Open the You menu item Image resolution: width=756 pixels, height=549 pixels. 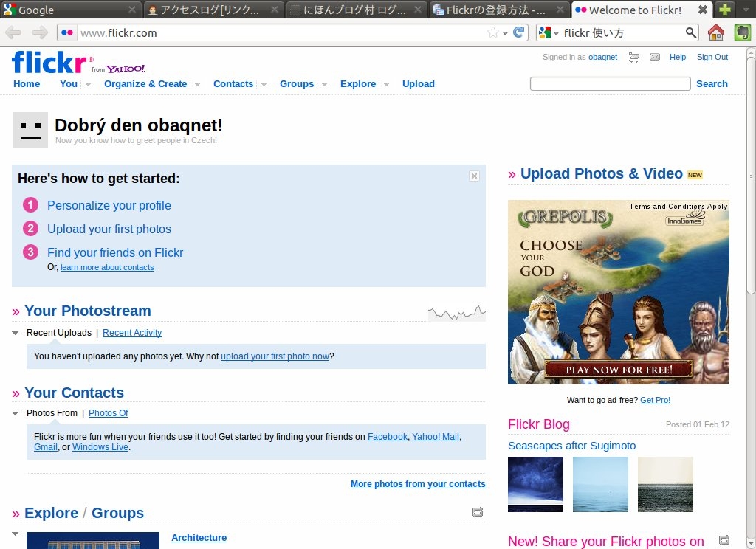69,84
